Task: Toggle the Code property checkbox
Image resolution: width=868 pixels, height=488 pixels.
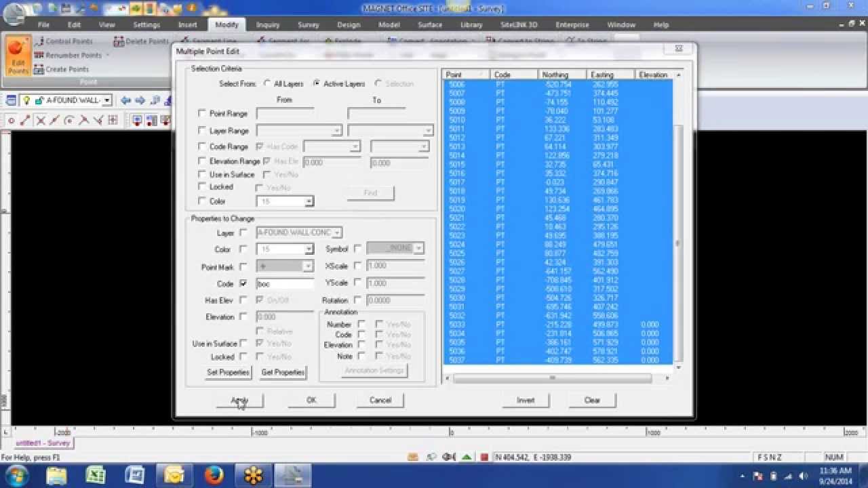Action: [x=243, y=283]
